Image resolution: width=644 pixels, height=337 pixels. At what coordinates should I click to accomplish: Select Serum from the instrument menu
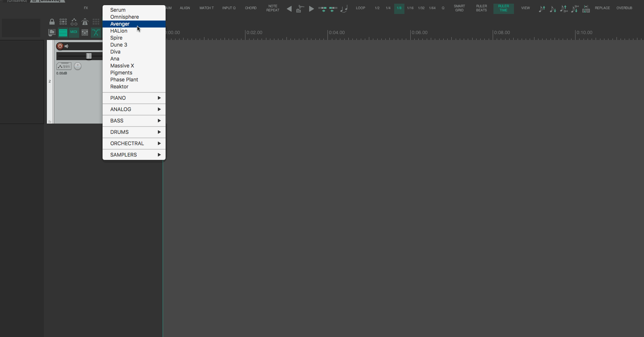(134, 10)
